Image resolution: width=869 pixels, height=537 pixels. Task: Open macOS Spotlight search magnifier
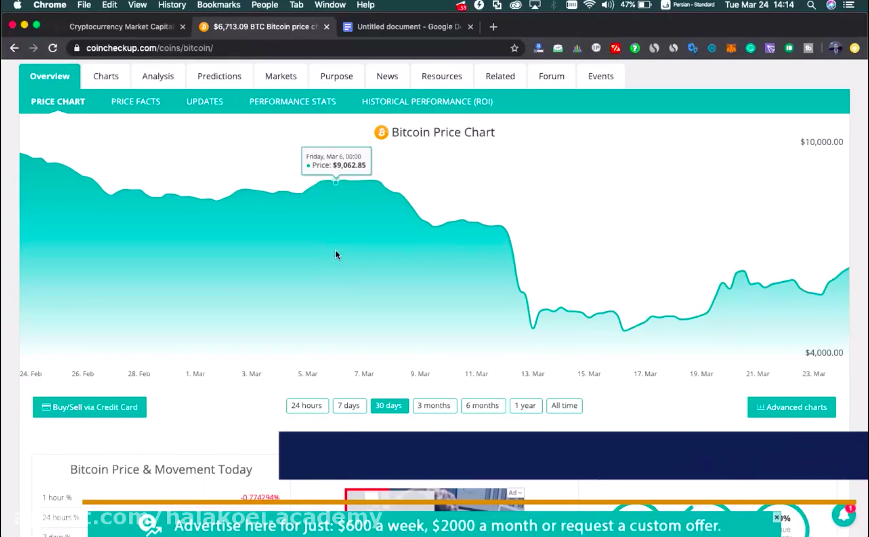point(811,5)
